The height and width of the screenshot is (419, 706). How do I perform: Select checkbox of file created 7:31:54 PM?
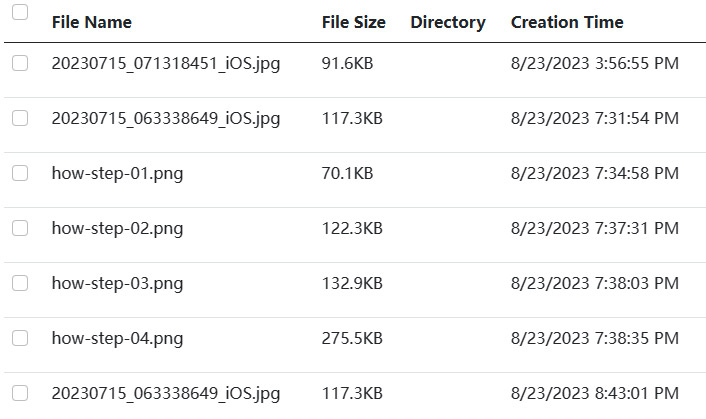pyautogui.click(x=20, y=118)
